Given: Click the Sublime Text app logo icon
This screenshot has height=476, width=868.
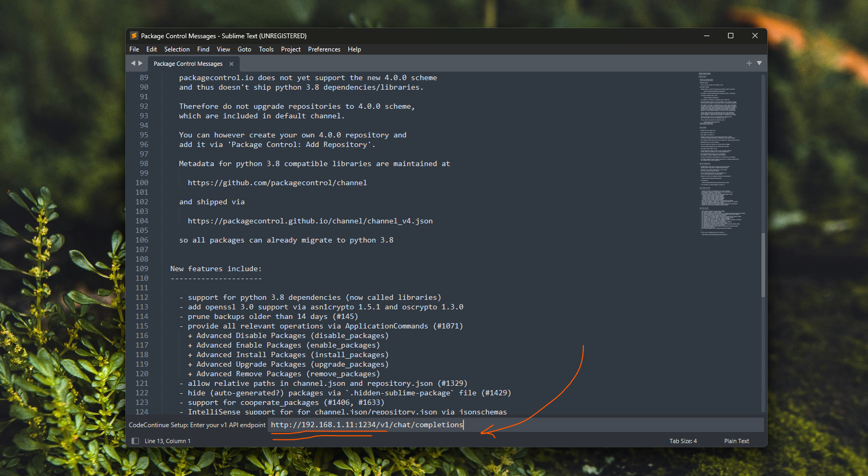Looking at the screenshot, I should coord(134,36).
